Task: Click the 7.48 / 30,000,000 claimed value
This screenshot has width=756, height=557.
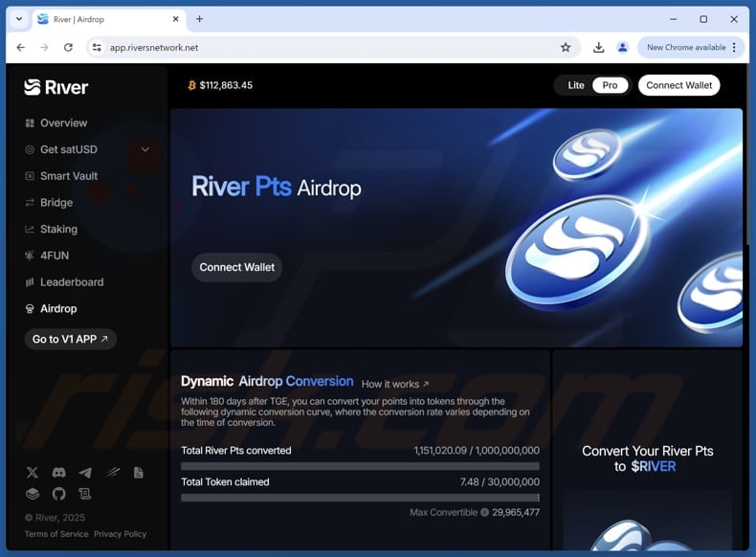Action: 500,481
